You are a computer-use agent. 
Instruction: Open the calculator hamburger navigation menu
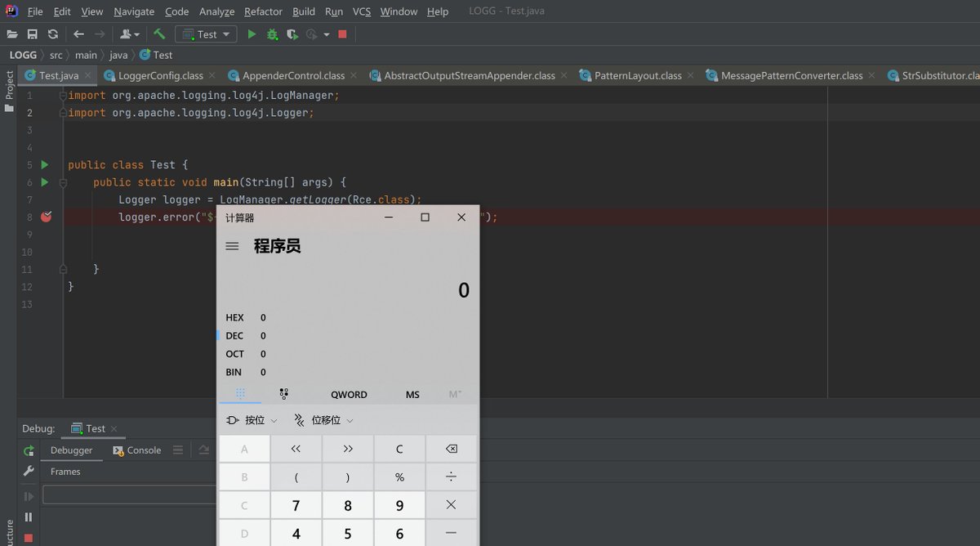[232, 246]
